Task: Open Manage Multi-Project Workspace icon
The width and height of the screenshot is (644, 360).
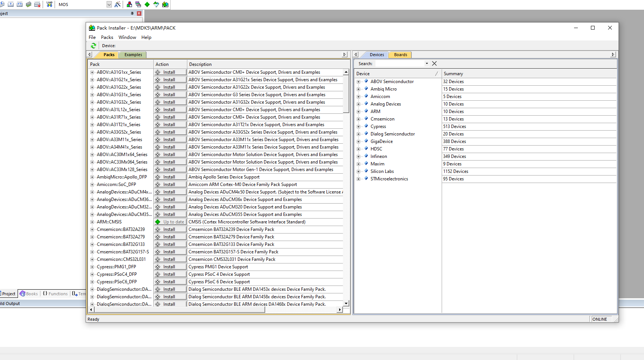Action: [x=138, y=4]
